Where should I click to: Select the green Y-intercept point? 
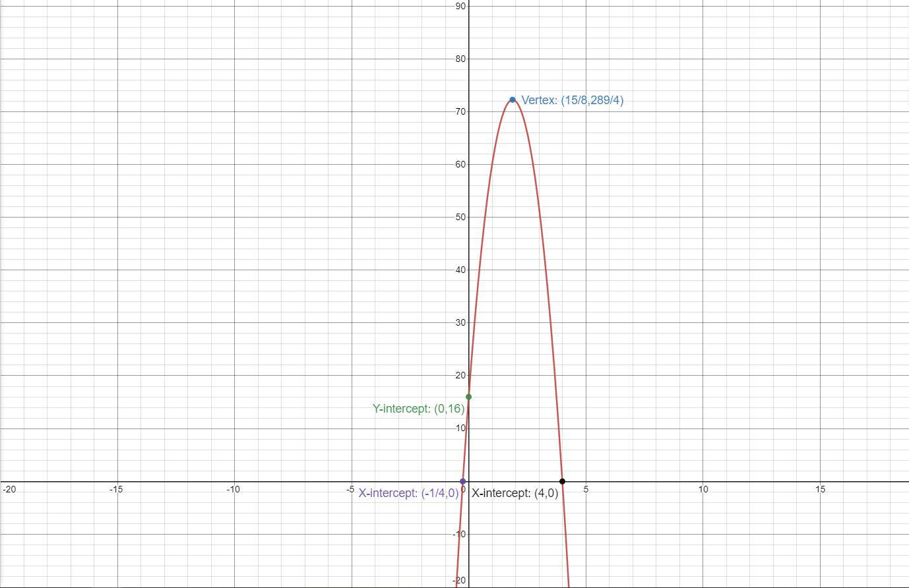pos(469,397)
